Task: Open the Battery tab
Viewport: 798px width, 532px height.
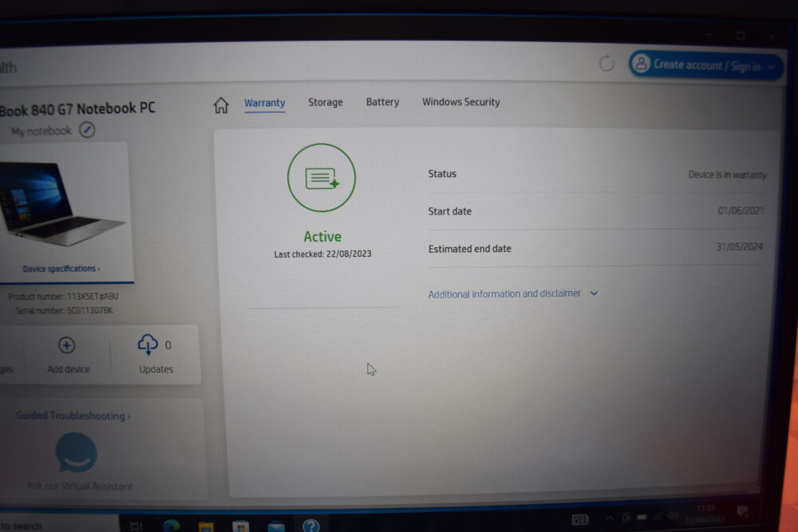Action: [382, 102]
